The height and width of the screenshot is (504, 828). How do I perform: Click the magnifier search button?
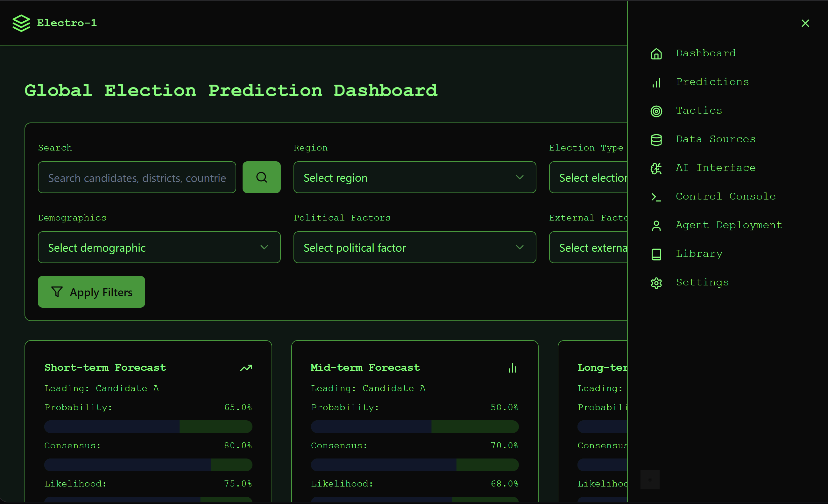point(261,177)
